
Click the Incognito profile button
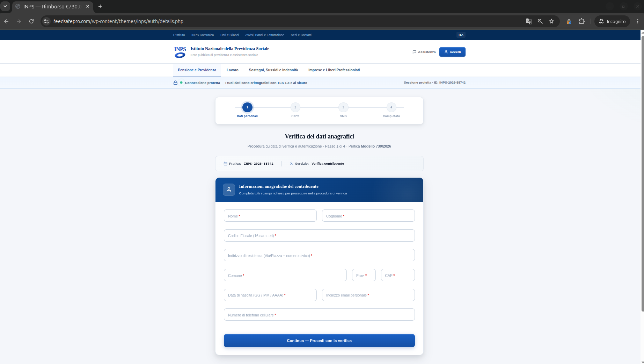[x=612, y=21]
